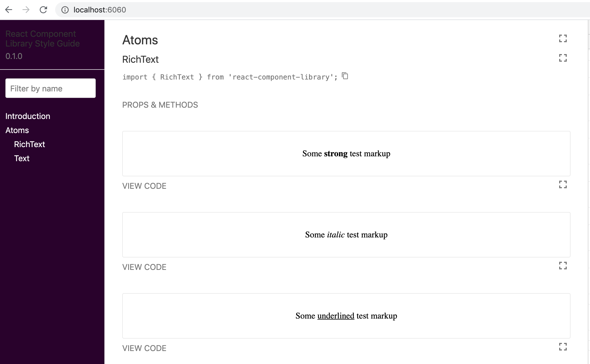Open Atoms section in isolated mode
Image resolution: width=590 pixels, height=364 pixels.
(563, 38)
